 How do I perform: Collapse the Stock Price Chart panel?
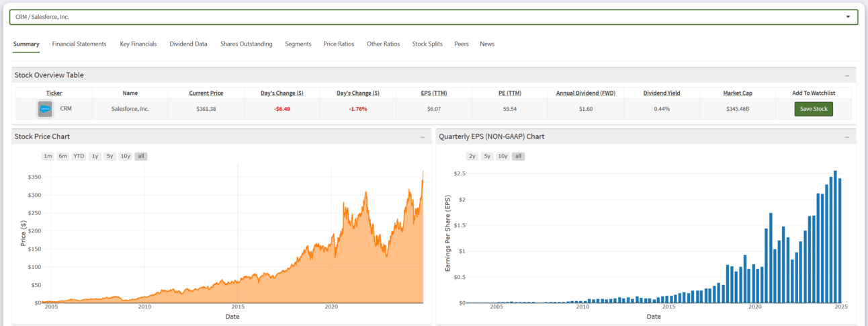click(423, 137)
